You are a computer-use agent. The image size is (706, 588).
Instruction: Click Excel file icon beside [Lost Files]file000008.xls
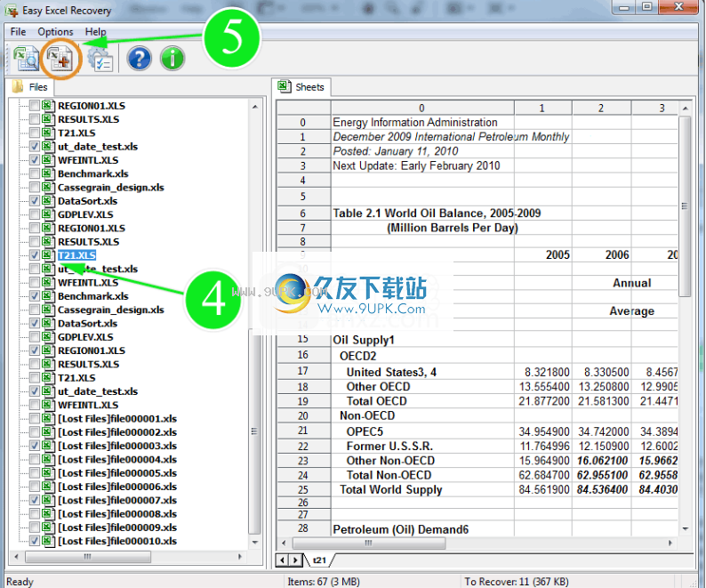pos(48,513)
